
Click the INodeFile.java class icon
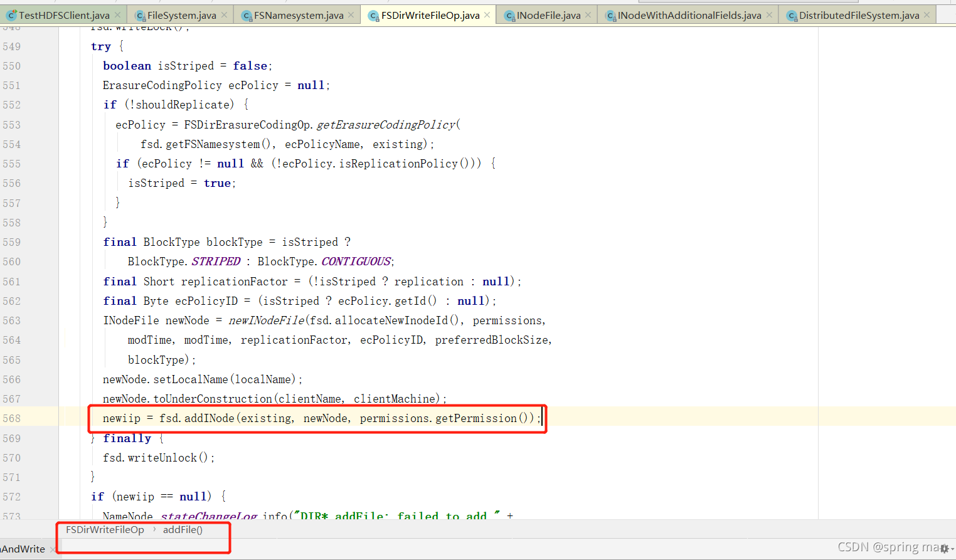[509, 16]
